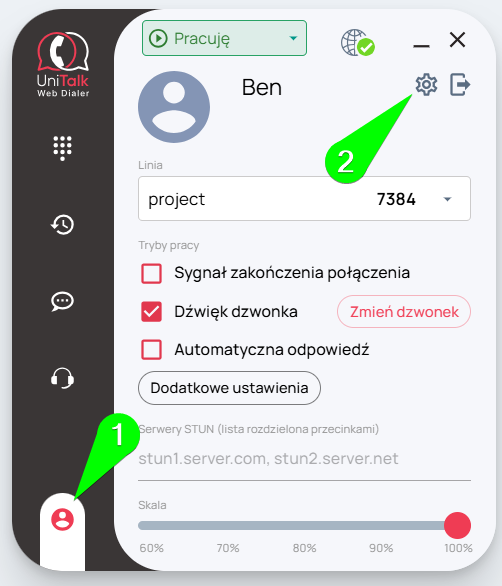Image resolution: width=502 pixels, height=586 pixels.
Task: Enable Automatyczna odpowiedź checkbox
Action: [x=151, y=349]
